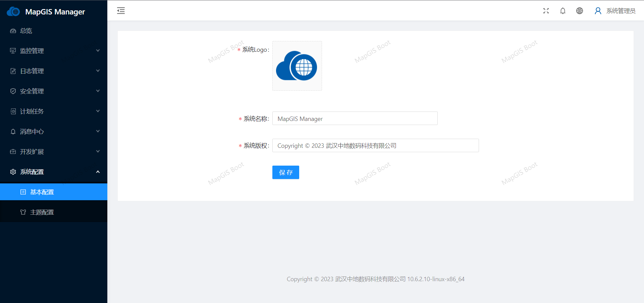
Task: Click the 计划任务 menu label
Action: 32,111
